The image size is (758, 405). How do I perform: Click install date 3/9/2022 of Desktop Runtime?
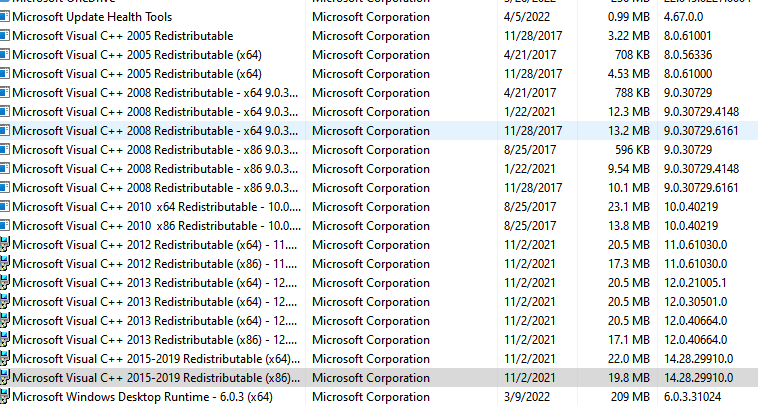[527, 397]
